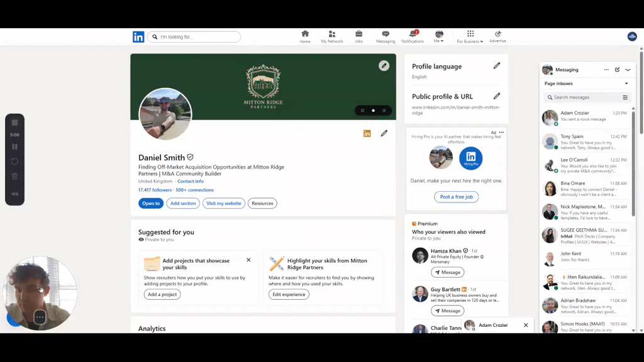Viewport: 644px width, 362px height.
Task: Open the ad options ellipsis menu
Action: coord(501,132)
